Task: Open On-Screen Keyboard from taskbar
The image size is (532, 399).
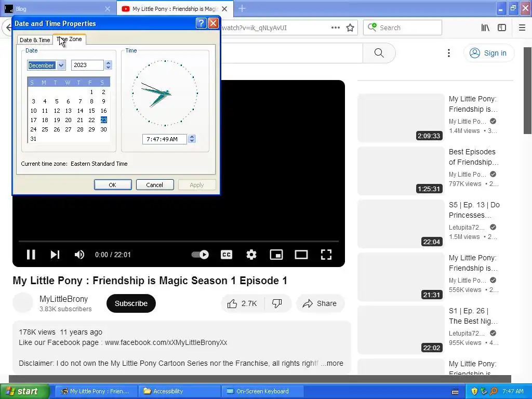Action: click(262, 391)
